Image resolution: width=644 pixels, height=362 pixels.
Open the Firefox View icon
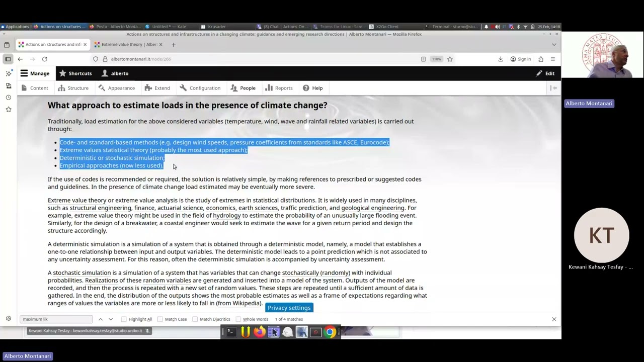[x=7, y=44]
